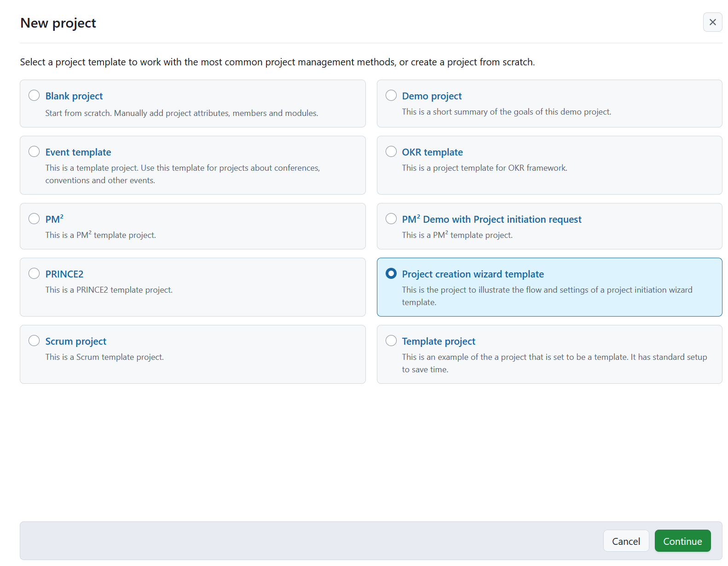Choose the Event template radio option
The width and height of the screenshot is (728, 566).
[34, 151]
